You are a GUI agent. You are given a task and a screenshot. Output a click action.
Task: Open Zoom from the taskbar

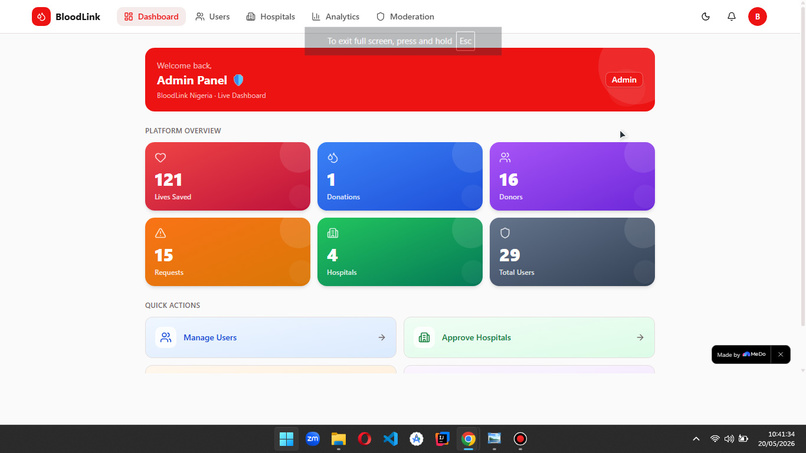(x=313, y=439)
